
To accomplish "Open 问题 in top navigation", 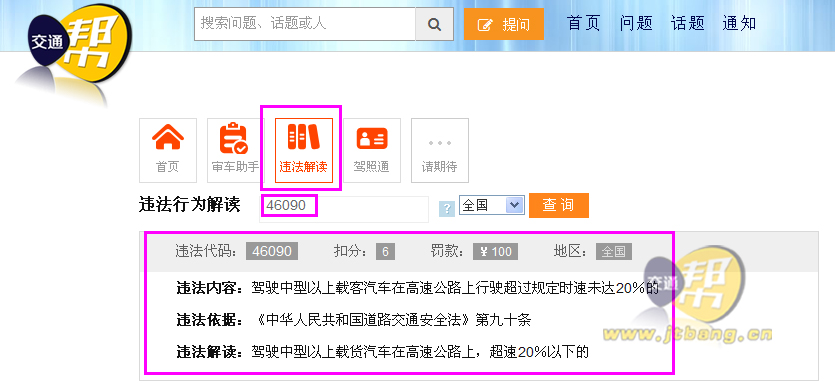I will pyautogui.click(x=636, y=23).
